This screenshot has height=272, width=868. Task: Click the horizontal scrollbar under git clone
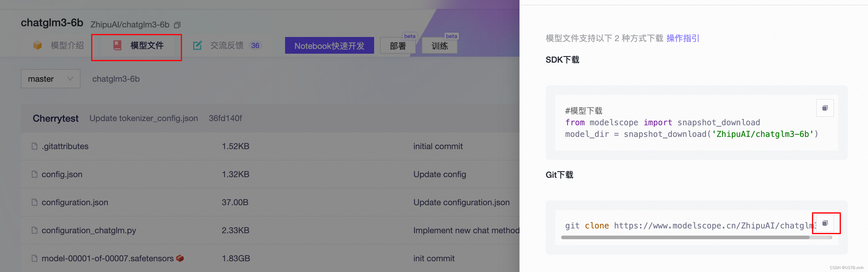click(685, 238)
